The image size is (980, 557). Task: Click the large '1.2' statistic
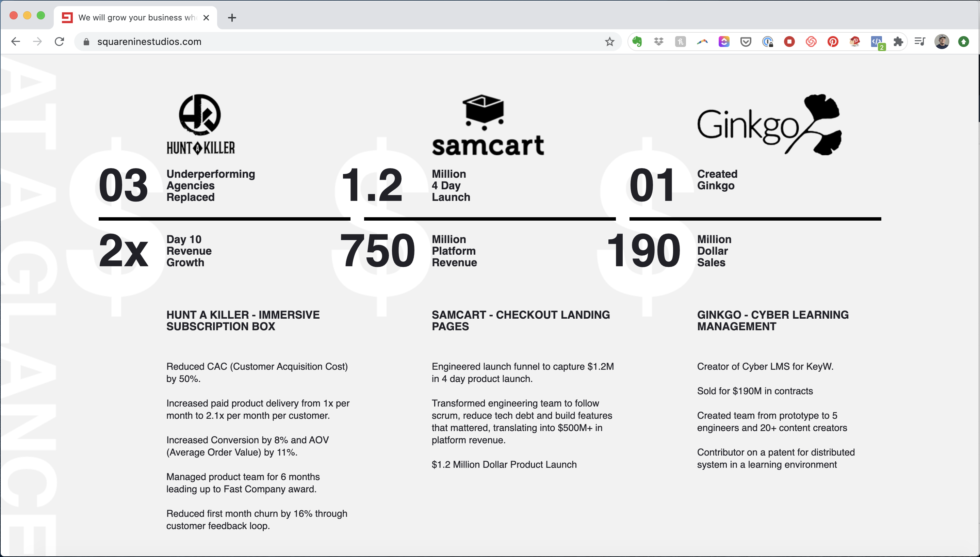pyautogui.click(x=372, y=186)
